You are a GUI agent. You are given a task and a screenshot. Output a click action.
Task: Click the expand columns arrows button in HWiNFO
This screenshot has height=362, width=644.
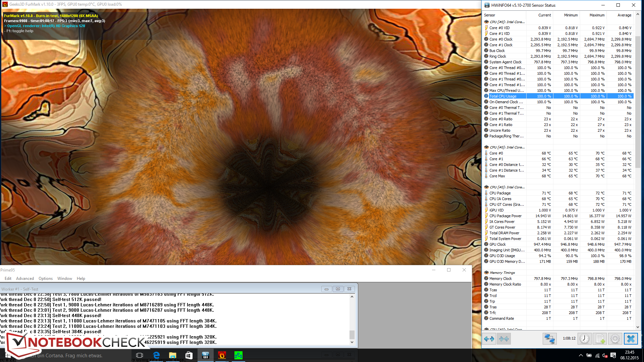coord(489,339)
